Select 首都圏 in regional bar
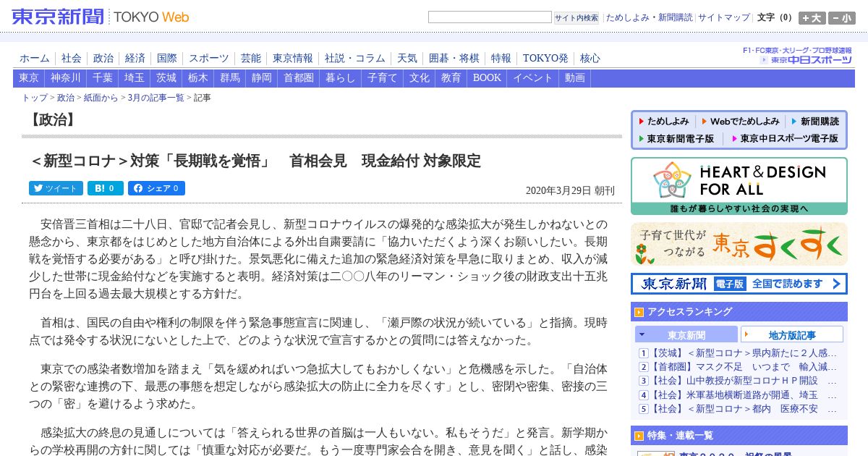Viewport: 868px width, 456px height. point(299,78)
